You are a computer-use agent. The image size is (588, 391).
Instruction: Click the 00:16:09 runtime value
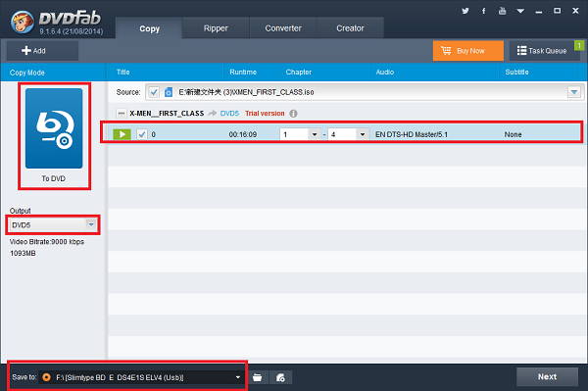[x=243, y=134]
